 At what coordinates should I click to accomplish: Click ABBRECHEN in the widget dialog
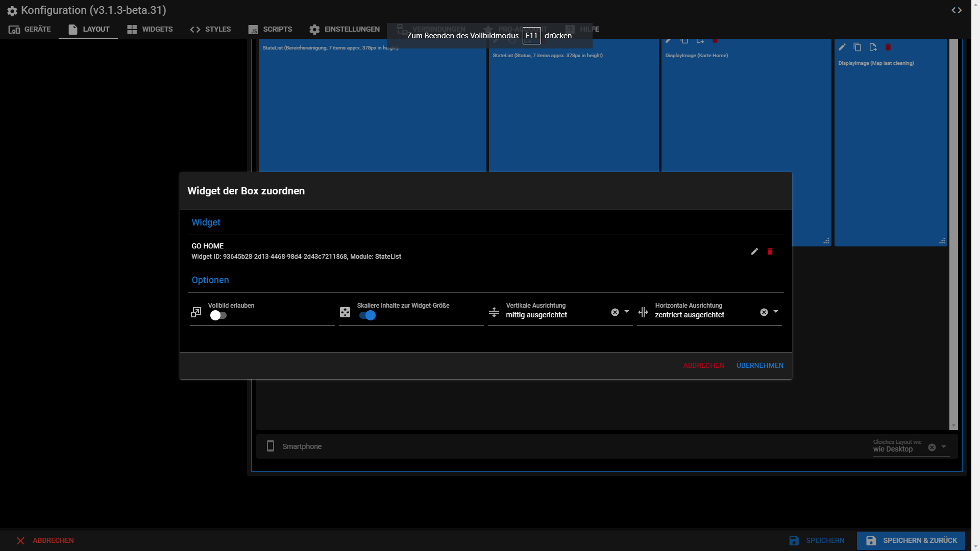703,365
